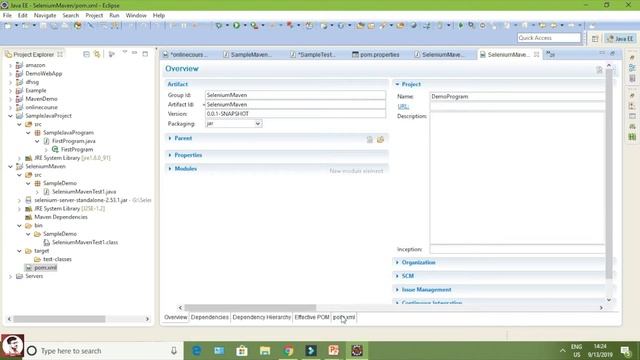
Task: Open the Run menu
Action: tap(114, 16)
